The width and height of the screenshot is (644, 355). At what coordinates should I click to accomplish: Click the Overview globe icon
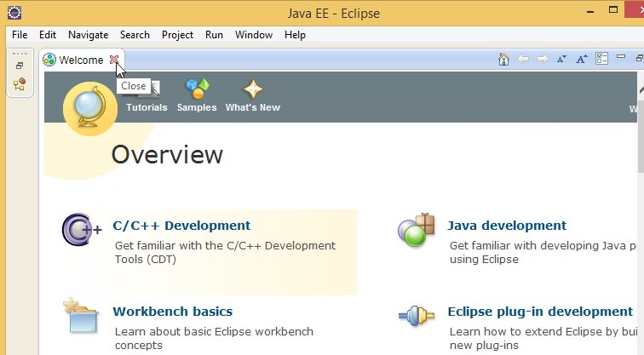pos(90,108)
